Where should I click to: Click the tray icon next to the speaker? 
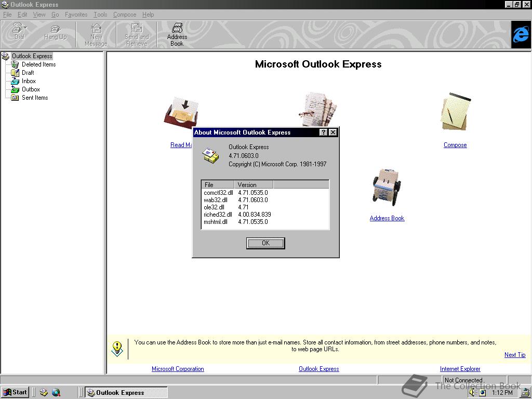click(482, 393)
